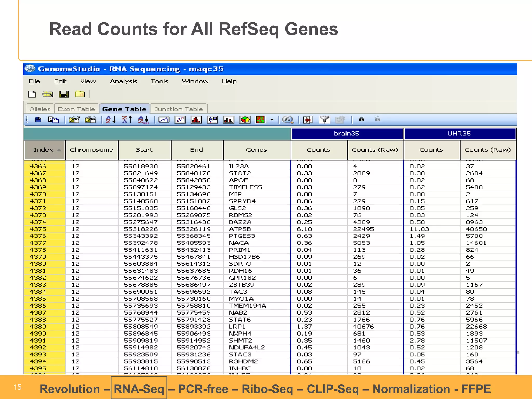Open the line plot icon
This screenshot has width=532, height=399.
164,119
